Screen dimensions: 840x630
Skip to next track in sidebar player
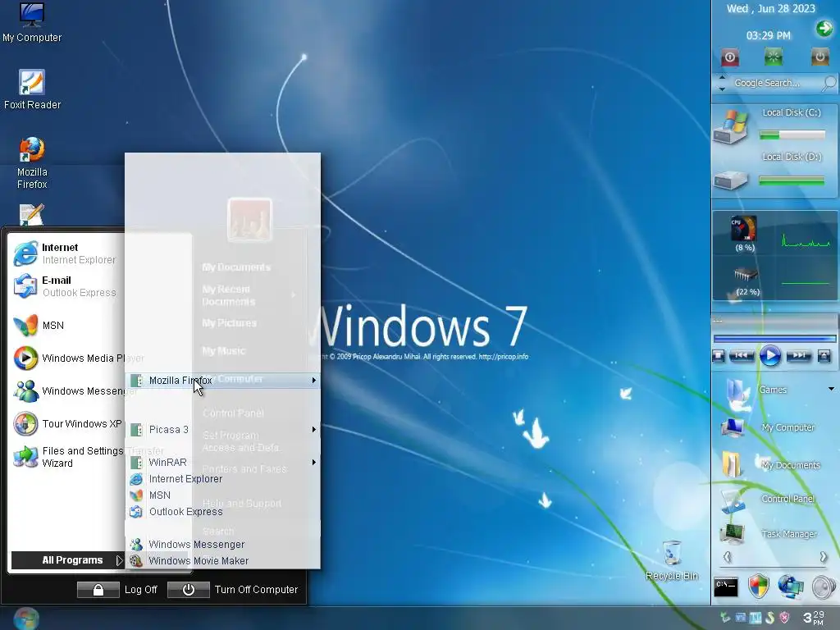tap(799, 355)
